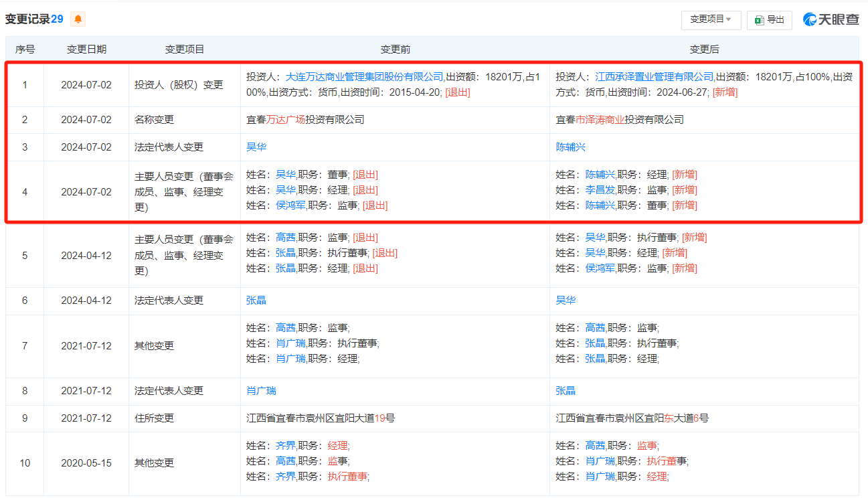868x500 pixels.
Task: Open 张晶 in row 8 变更后
Action: [566, 391]
